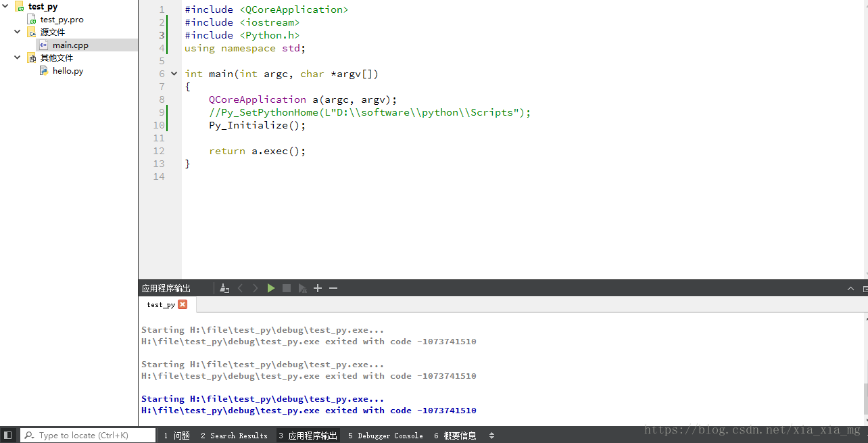Fold the main function at line 6

pyautogui.click(x=174, y=74)
